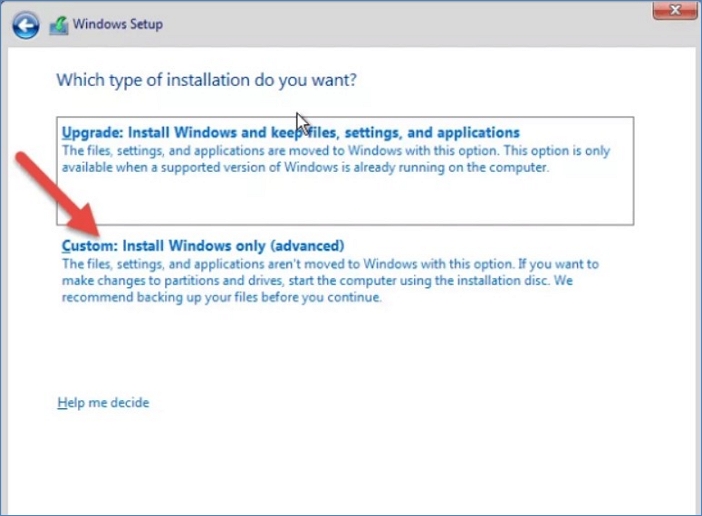Click the Windows Setup disc icon

pos(60,23)
